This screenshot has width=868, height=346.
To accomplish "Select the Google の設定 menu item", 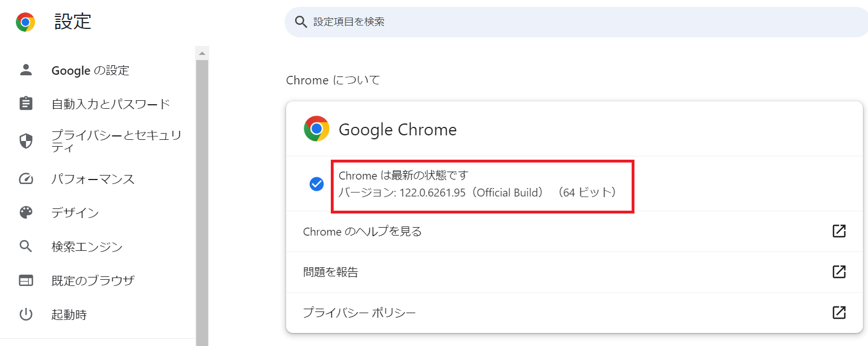I will tap(90, 70).
